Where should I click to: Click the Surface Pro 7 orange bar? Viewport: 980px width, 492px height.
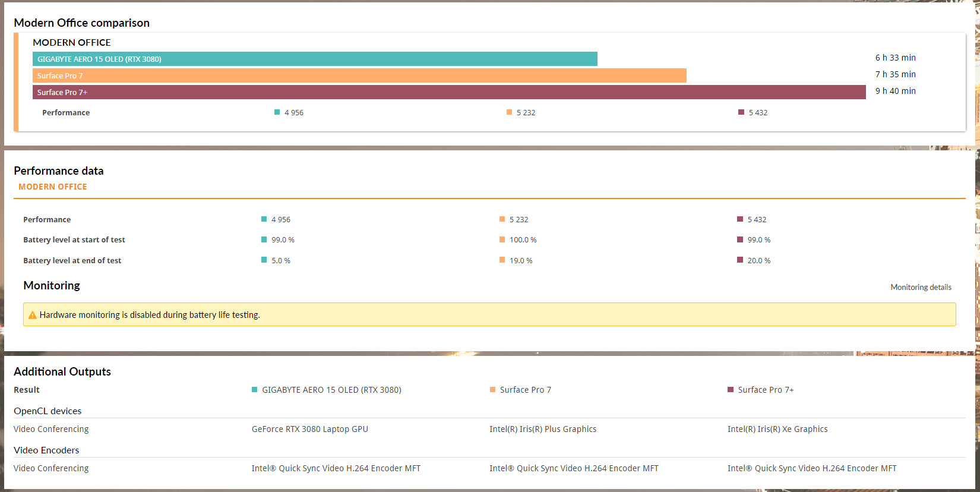point(359,75)
